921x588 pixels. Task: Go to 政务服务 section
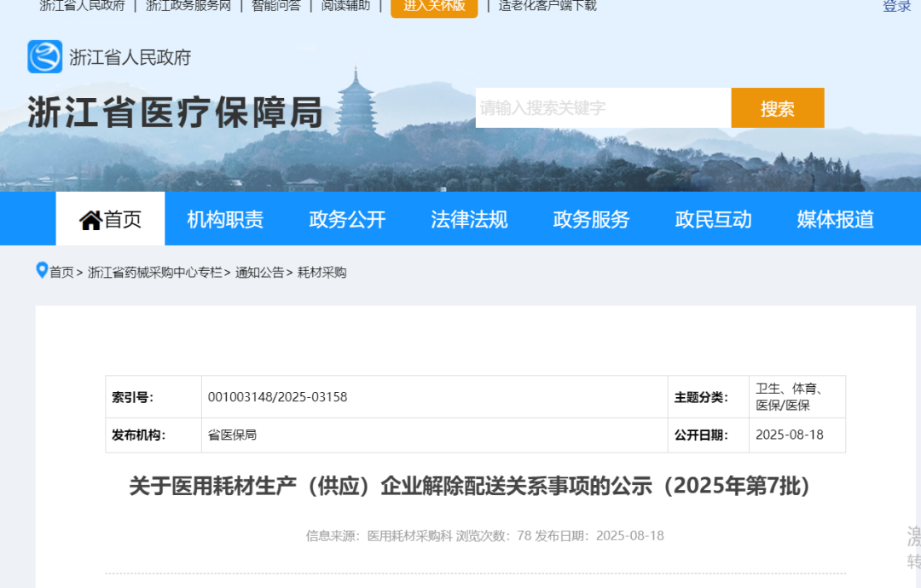(591, 220)
